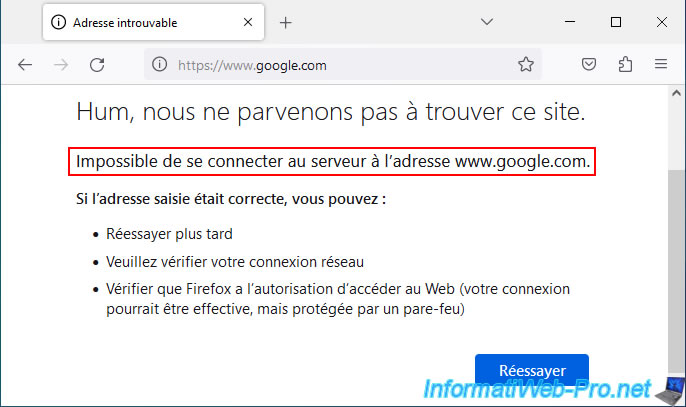Screen dimensions: 686x407
Task: Save page to Pocket icon
Action: pos(589,64)
